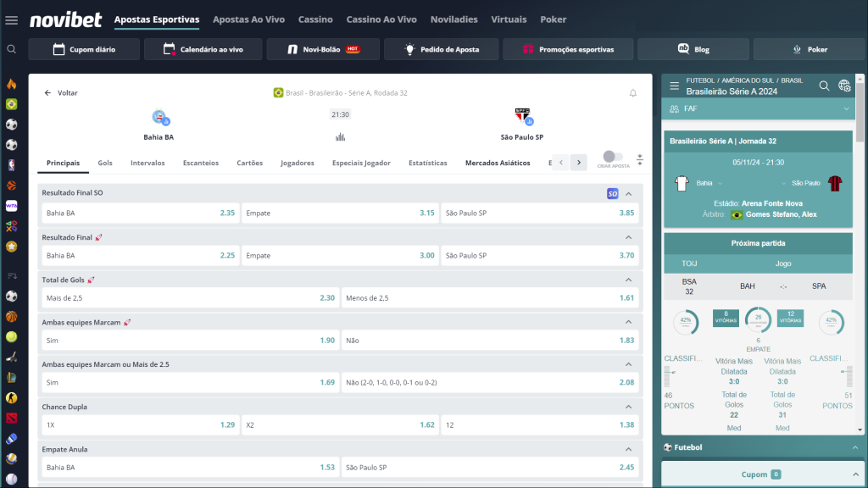Click the globe settings icon in stats widget
The height and width of the screenshot is (488, 868).
pos(844,86)
